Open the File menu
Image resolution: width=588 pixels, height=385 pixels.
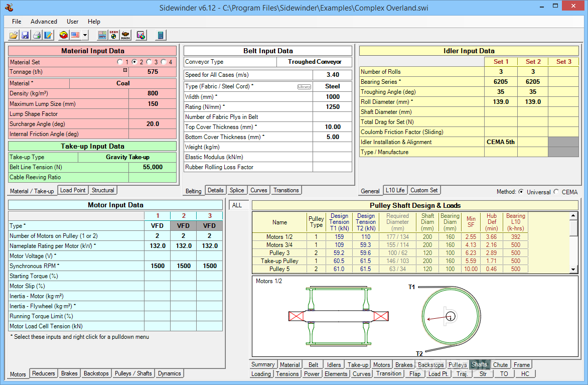click(x=17, y=22)
